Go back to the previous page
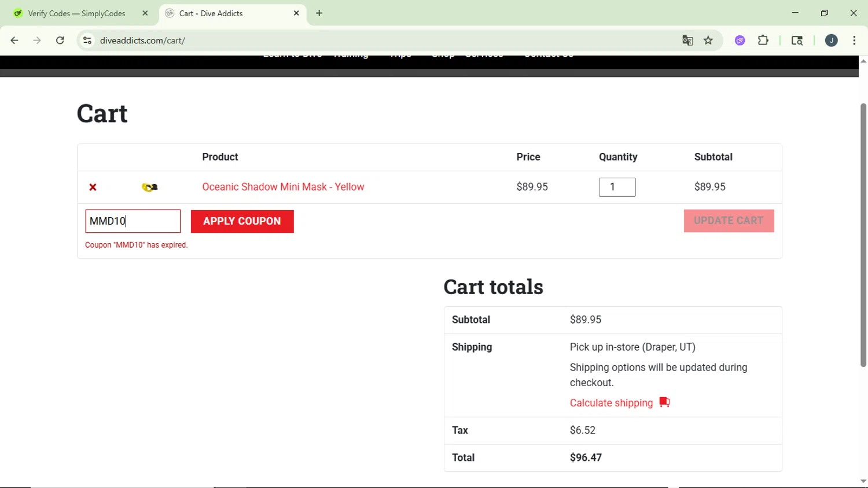 [14, 41]
